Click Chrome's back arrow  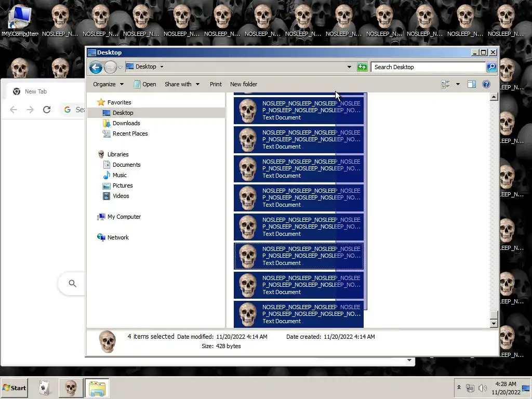[x=14, y=110]
